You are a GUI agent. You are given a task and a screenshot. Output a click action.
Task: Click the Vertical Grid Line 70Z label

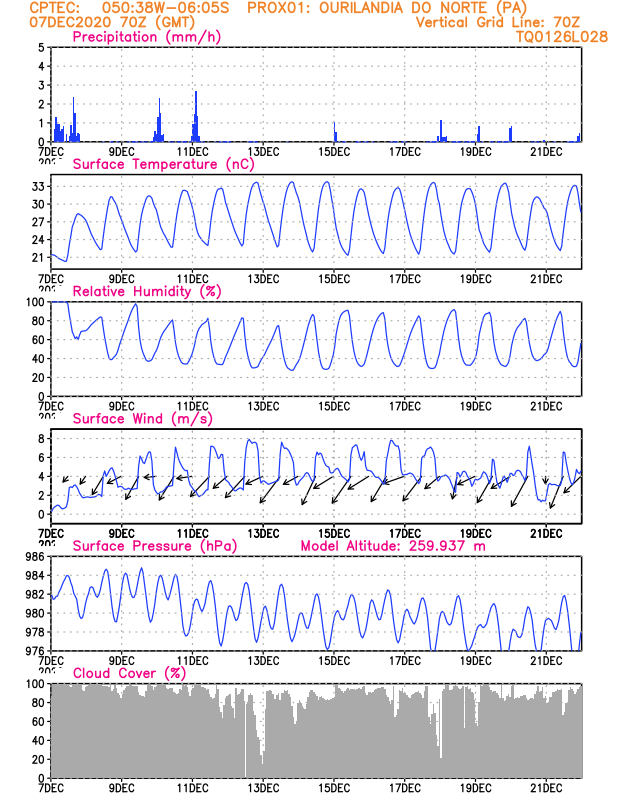click(x=498, y=22)
